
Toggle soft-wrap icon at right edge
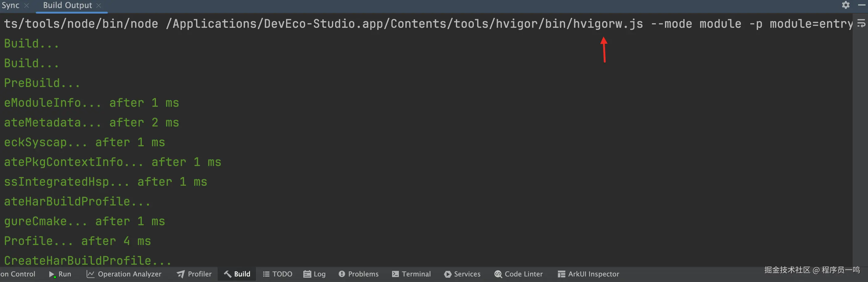coord(861,24)
